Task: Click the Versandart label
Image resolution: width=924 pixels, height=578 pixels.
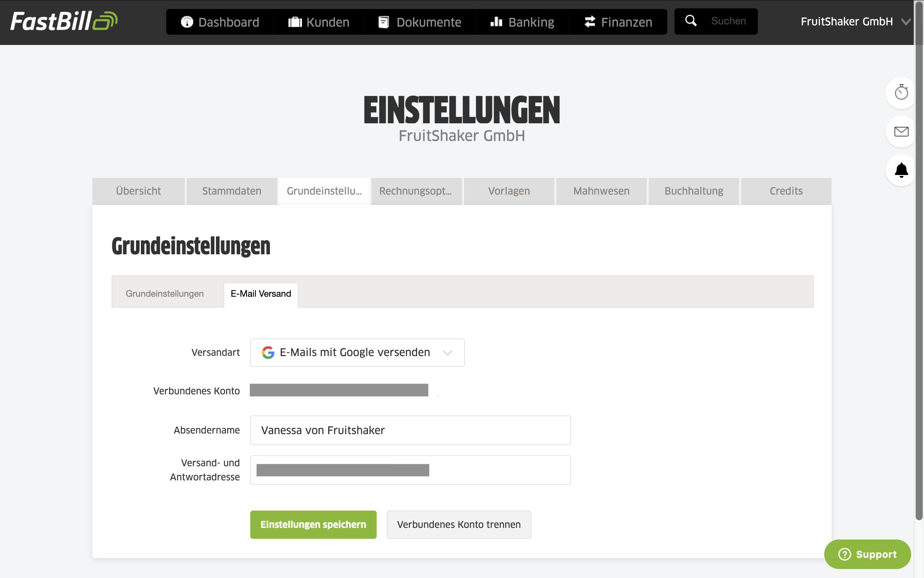Action: coord(215,353)
